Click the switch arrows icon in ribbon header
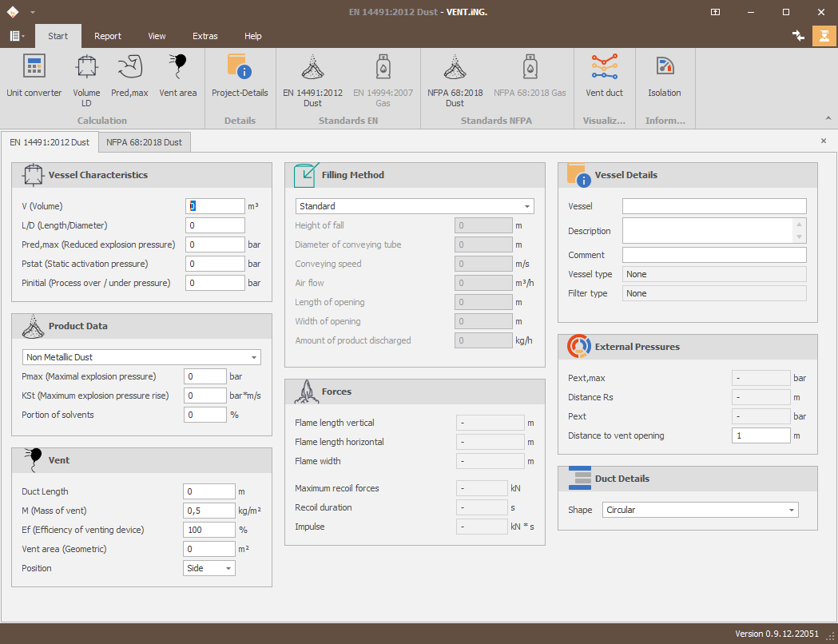This screenshot has height=644, width=838. click(798, 36)
